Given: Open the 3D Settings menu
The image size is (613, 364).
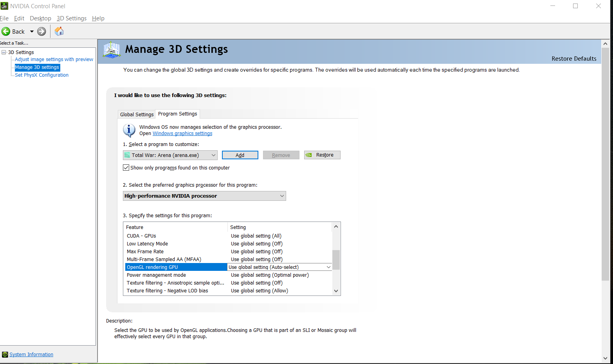Looking at the screenshot, I should coord(71,18).
